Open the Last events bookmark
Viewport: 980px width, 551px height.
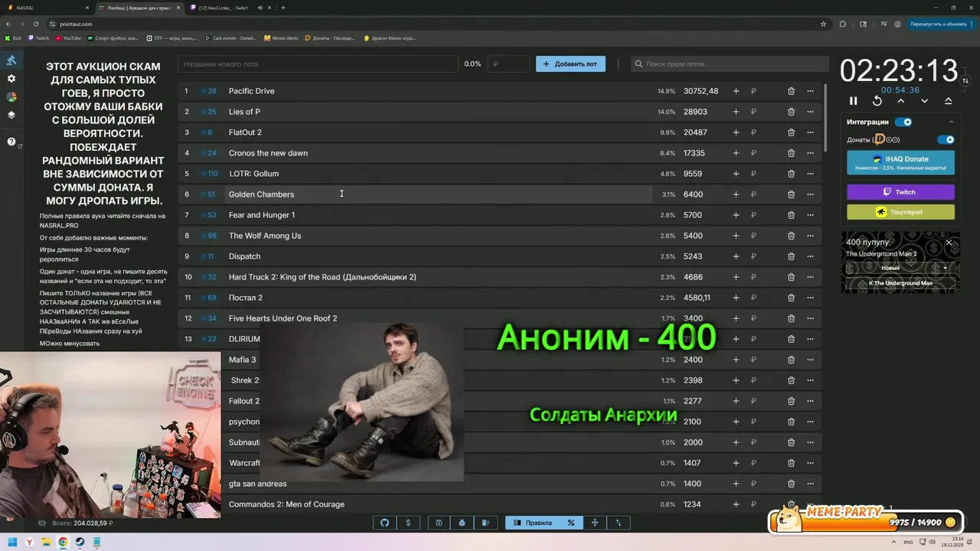[230, 37]
